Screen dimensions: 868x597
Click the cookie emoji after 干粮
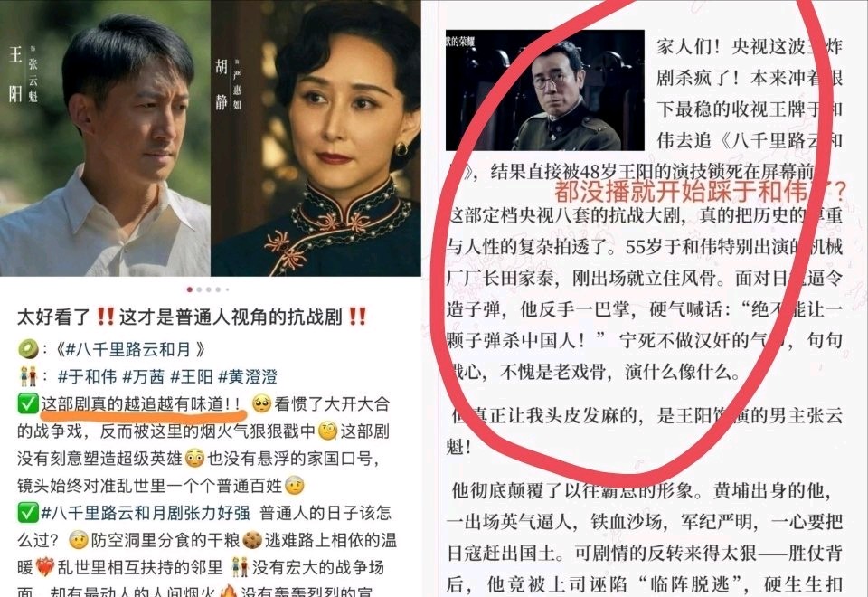click(x=252, y=540)
